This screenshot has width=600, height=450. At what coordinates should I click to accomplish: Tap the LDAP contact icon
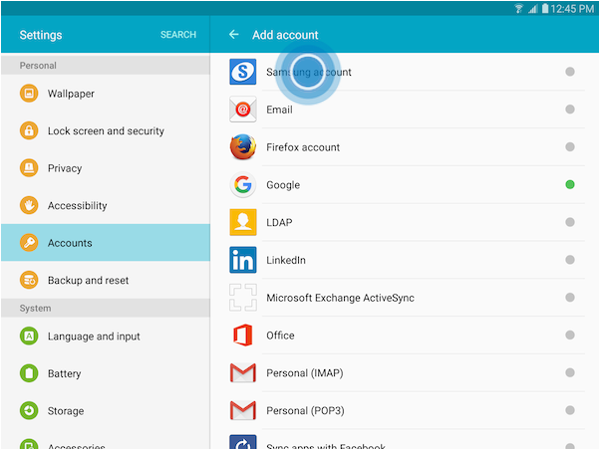[243, 222]
